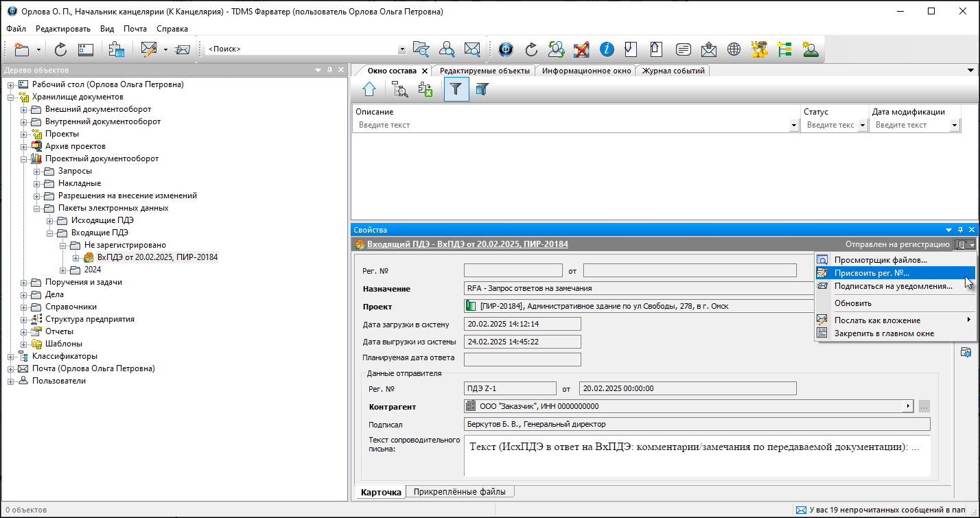Click the create new object toolbar icon

click(x=22, y=49)
